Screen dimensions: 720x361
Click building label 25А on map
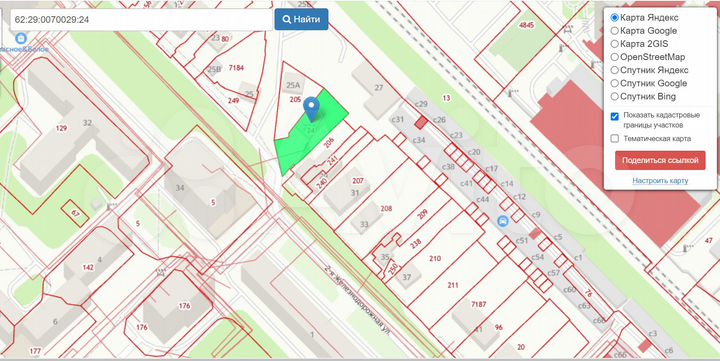coord(293,85)
